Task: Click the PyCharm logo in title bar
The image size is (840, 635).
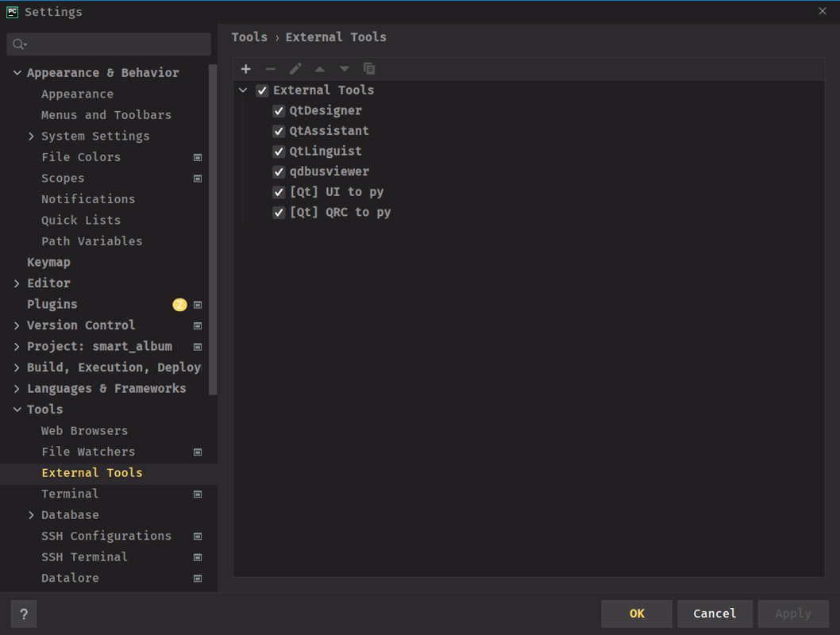Action: (x=13, y=12)
